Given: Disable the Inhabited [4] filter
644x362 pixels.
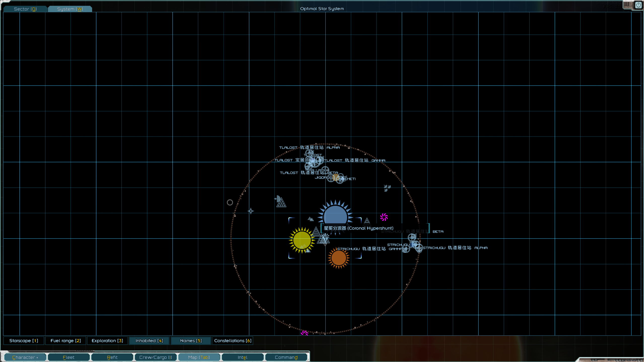Looking at the screenshot, I should [149, 340].
